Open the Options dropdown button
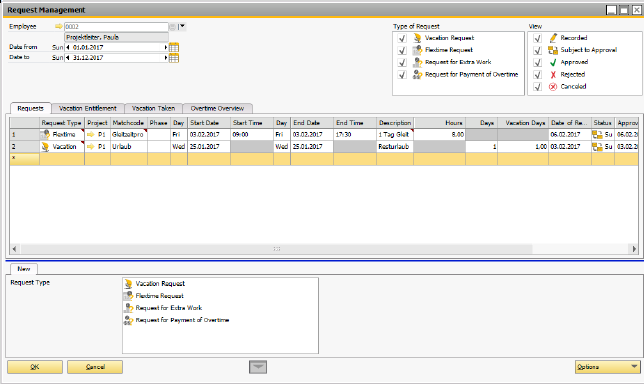Viewport: 644px width, 385px height. click(607, 367)
